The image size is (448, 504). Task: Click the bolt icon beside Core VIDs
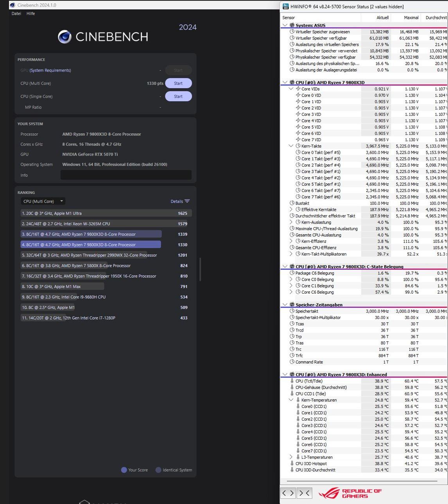pyautogui.click(x=298, y=89)
